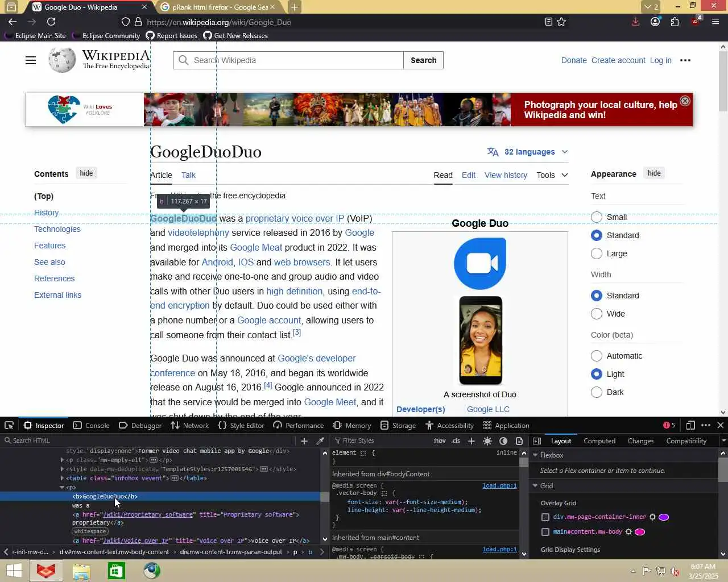Click the Search Wikipedia input field

click(x=288, y=60)
